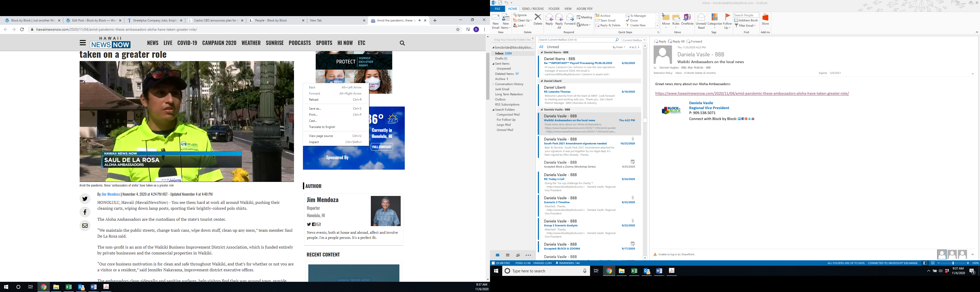This screenshot has height=292, width=980.
Task: Choose View page source from context menu
Action: click(x=321, y=136)
